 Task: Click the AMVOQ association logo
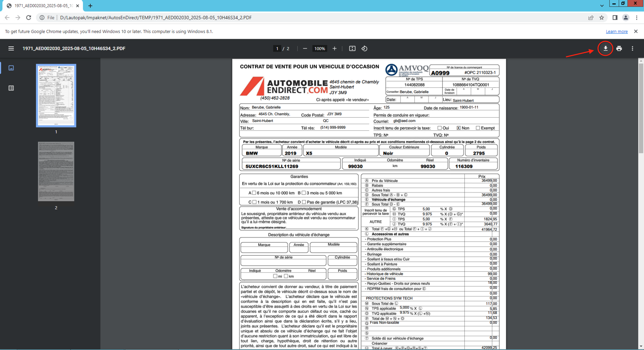point(407,70)
